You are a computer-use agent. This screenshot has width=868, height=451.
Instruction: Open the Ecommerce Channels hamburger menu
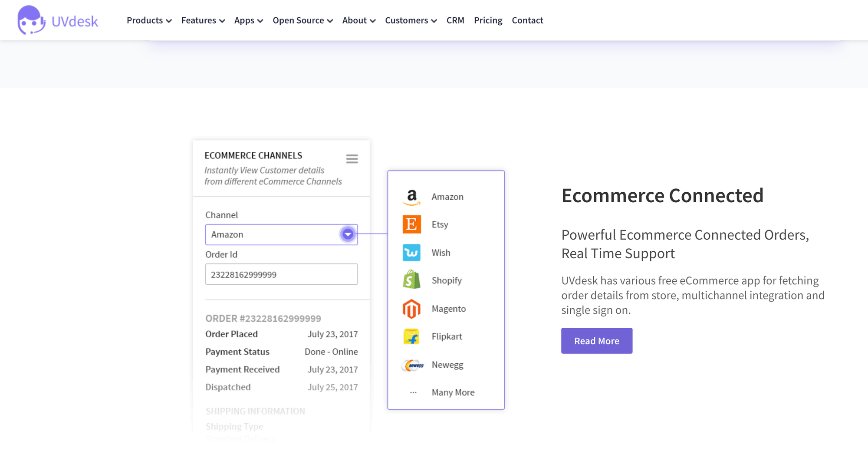tap(352, 159)
